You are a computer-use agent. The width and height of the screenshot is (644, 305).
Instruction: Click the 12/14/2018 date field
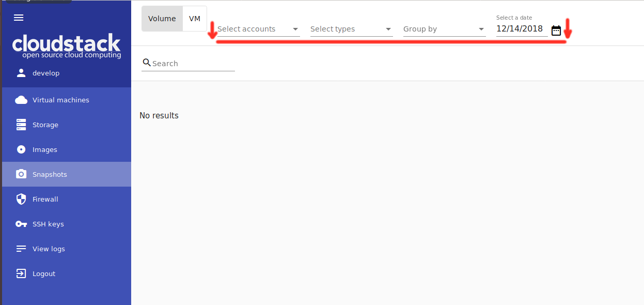[519, 29]
